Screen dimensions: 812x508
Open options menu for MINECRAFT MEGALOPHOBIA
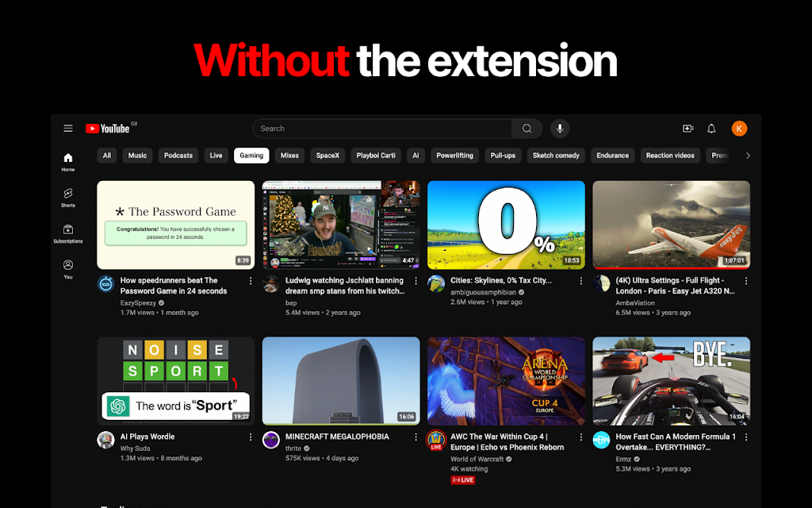416,437
